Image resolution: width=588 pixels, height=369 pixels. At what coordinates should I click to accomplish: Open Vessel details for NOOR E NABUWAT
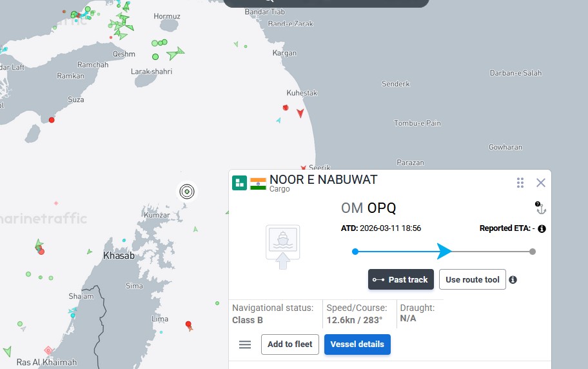coord(357,344)
